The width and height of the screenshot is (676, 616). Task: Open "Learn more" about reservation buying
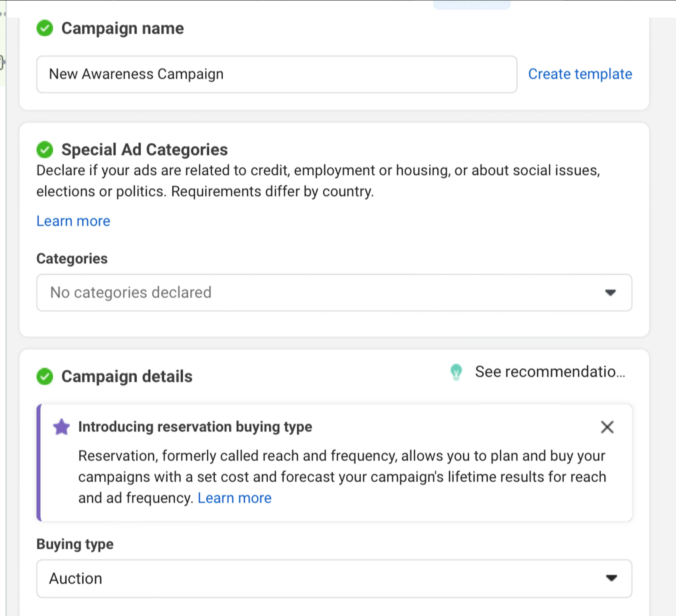[x=234, y=498]
